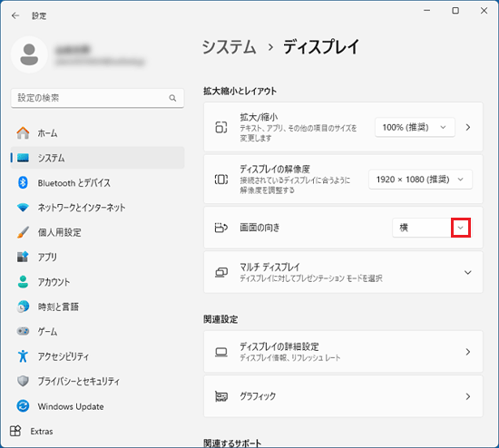Click the search magnifier icon
499x448 pixels.
click(172, 98)
